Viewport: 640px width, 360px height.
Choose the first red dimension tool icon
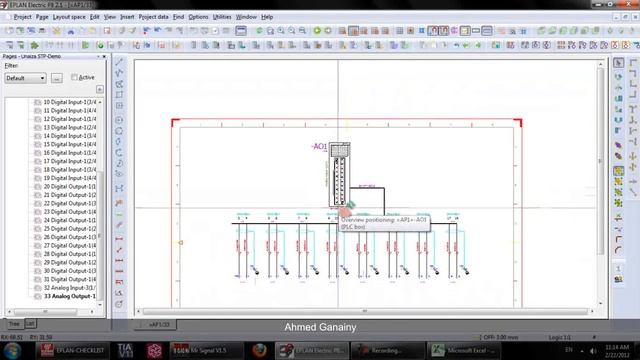coord(119,239)
